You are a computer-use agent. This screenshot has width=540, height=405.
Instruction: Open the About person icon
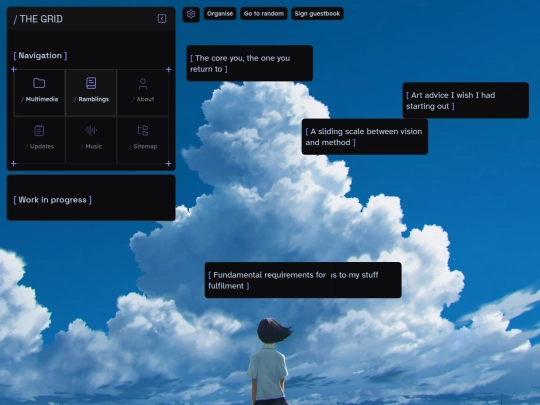143,84
